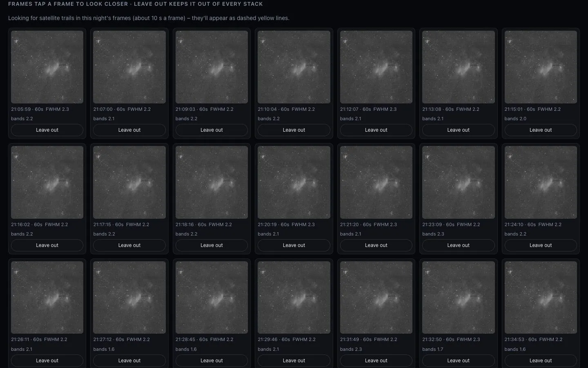The height and width of the screenshot is (368, 588).
Task: Click Leave out under frame 21:07:00
Action: point(129,130)
